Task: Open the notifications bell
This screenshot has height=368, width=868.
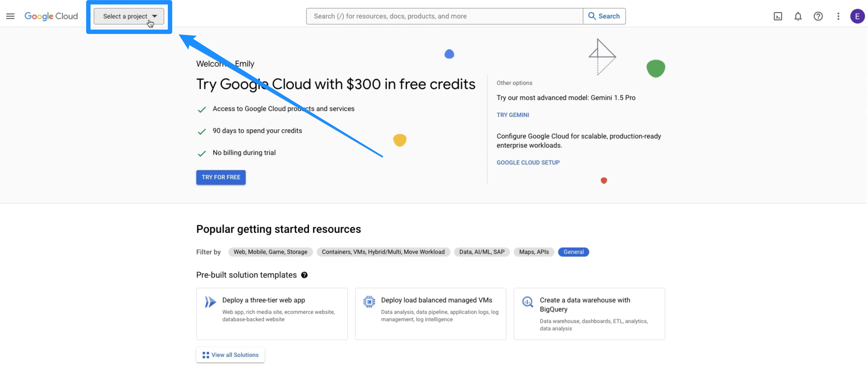Action: (x=798, y=16)
